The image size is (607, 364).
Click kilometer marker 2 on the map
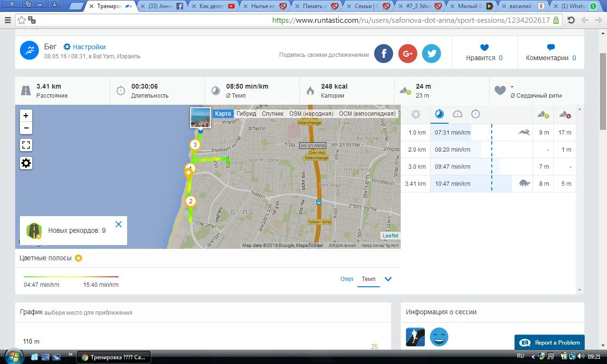pos(191,201)
